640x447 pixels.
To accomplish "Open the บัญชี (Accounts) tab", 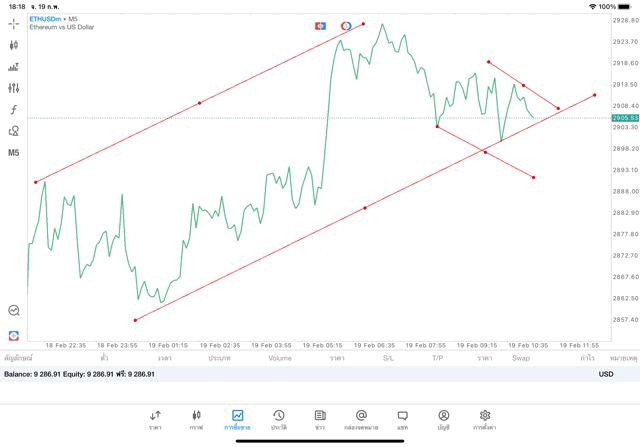I will click(443, 419).
